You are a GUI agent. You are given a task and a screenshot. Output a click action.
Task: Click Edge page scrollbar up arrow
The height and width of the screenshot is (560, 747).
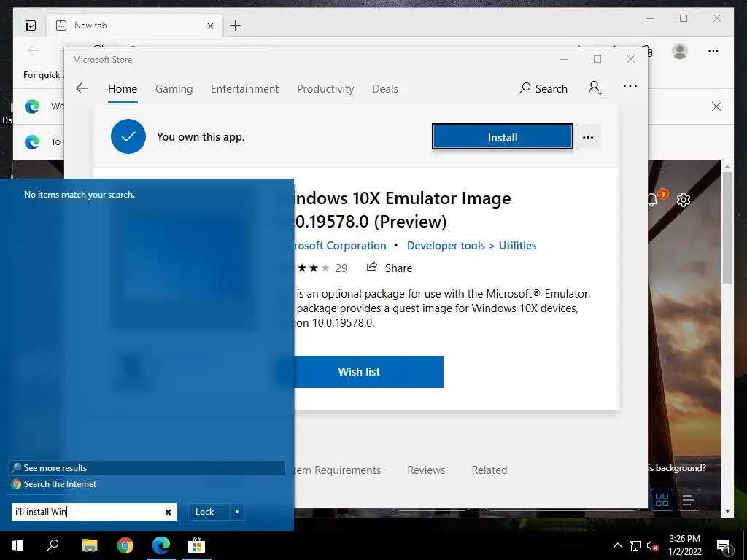(727, 166)
